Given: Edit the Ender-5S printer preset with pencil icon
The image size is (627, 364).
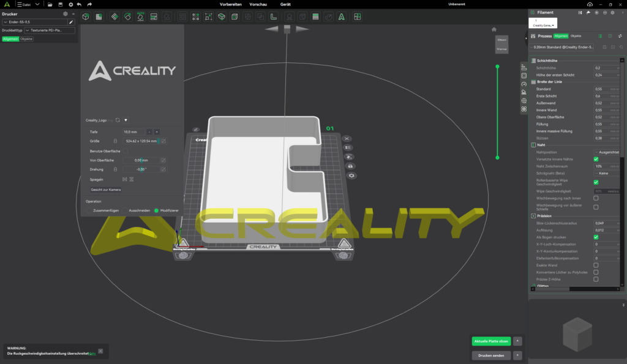Looking at the screenshot, I should [71, 22].
